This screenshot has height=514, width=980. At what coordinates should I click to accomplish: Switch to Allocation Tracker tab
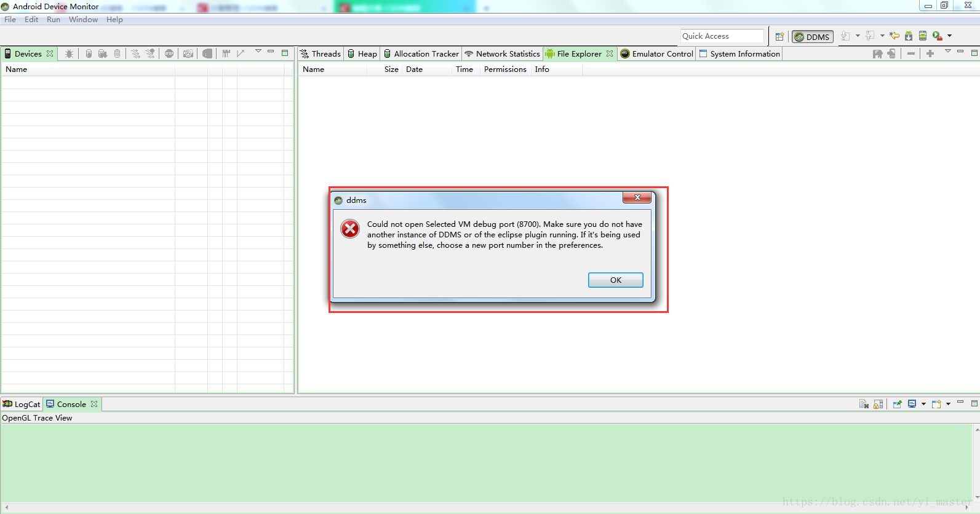click(x=421, y=53)
